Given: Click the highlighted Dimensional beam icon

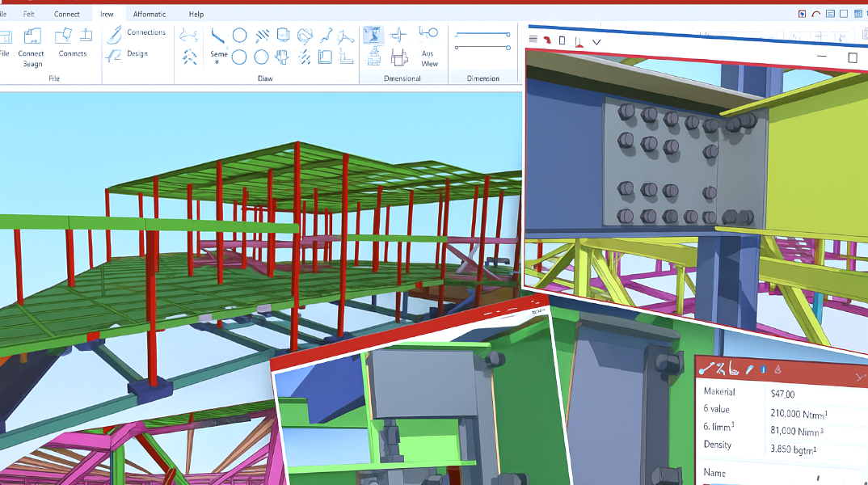Looking at the screenshot, I should [x=373, y=35].
